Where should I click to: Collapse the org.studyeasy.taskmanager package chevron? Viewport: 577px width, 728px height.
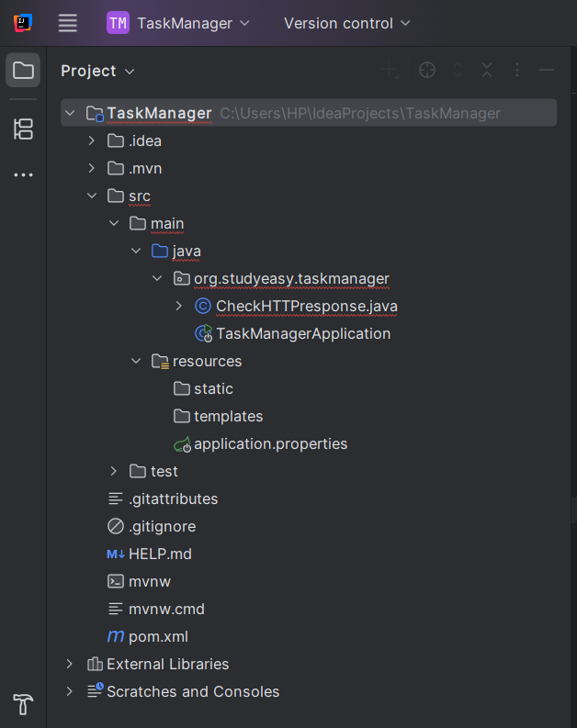click(157, 278)
